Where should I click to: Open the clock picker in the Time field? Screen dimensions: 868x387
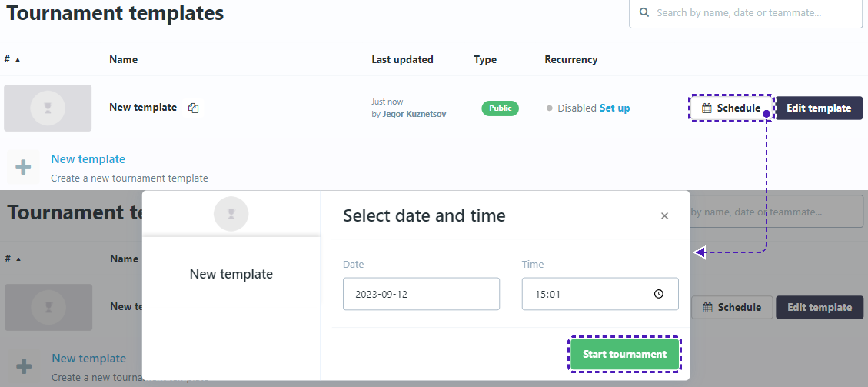[658, 294]
